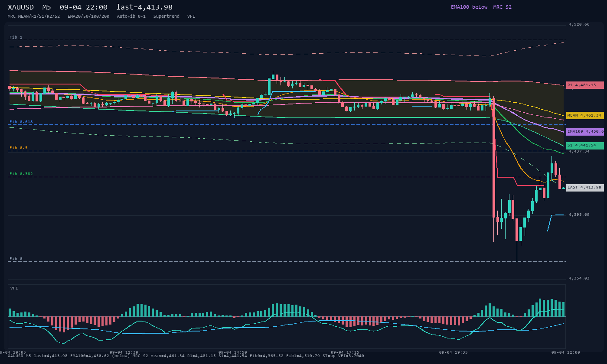Screen dimensions: 607x364
Task: Click the 09-04 17:15 time axis label
Action: point(345,352)
